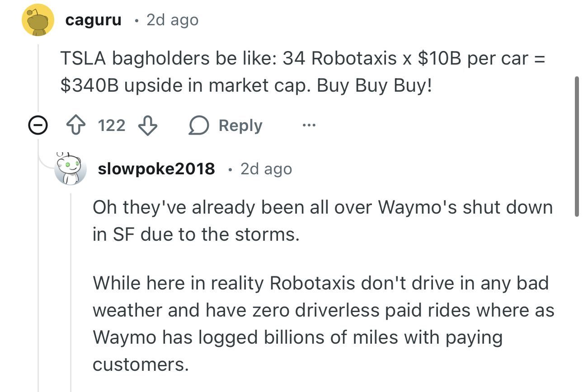
Task: Visit the slowpoke2018 username profile
Action: (156, 169)
